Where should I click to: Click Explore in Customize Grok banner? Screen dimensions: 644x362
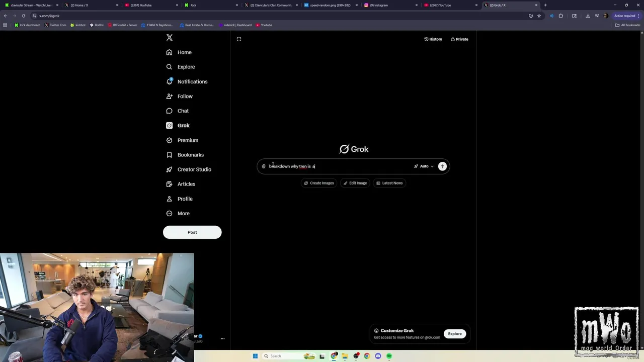click(x=455, y=334)
